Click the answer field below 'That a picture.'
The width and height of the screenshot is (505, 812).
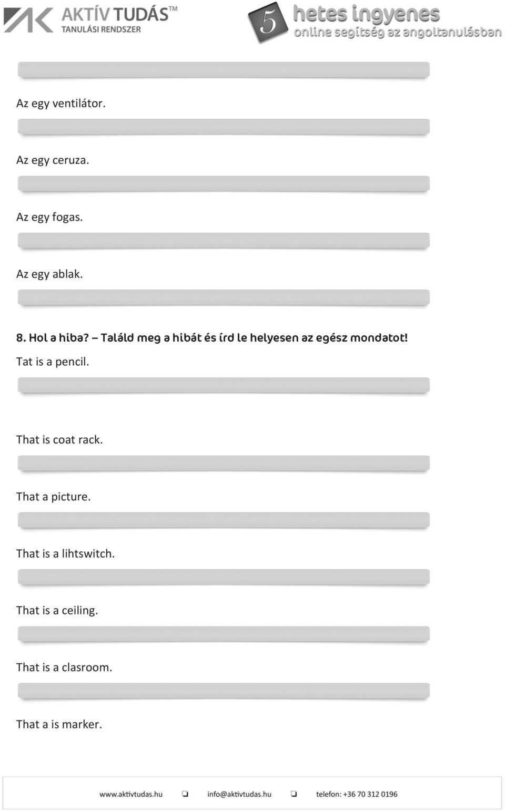(224, 520)
